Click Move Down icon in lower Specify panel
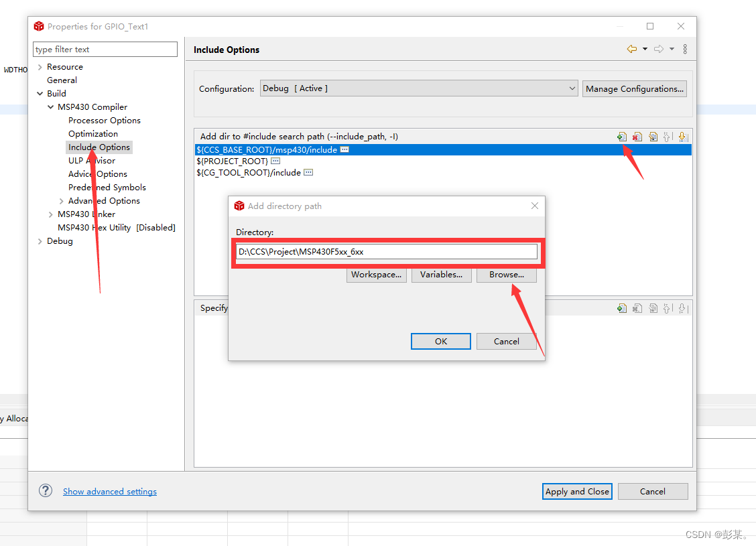The height and width of the screenshot is (546, 756). (683, 308)
